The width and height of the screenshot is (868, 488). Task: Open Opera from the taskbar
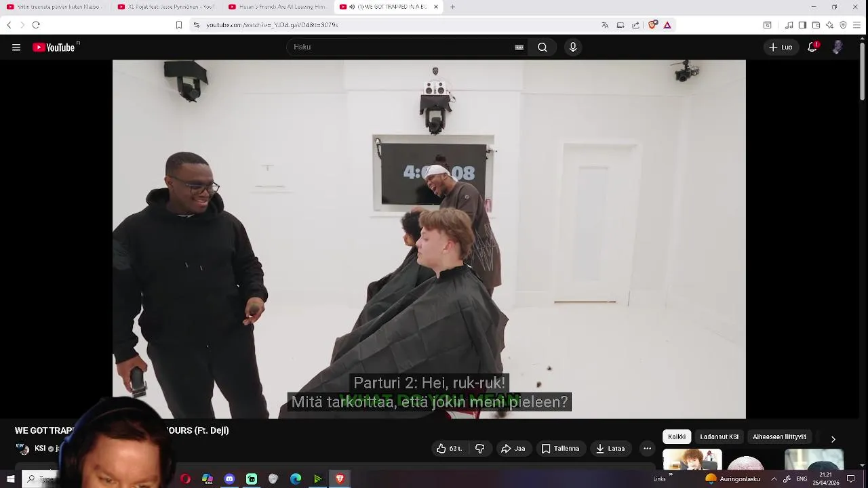(185, 479)
